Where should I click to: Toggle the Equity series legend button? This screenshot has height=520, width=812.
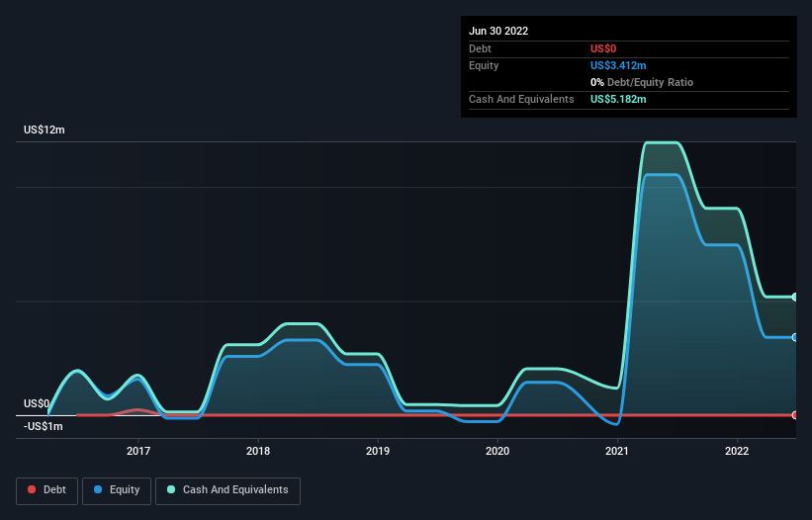point(117,490)
